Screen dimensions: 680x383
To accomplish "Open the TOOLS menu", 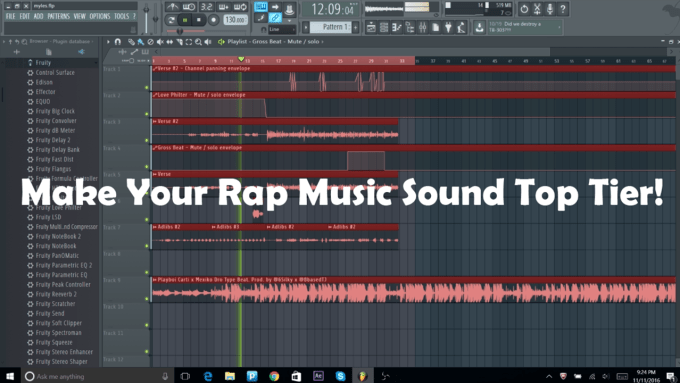I will point(122,16).
